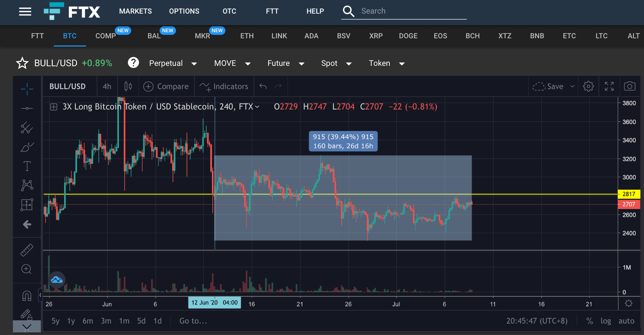Toggle lock all drawing tools
This screenshot has width=644, height=335.
pos(27,315)
